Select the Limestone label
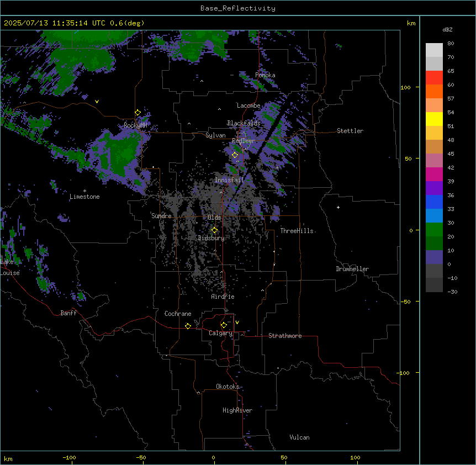Screen dimensions: 476x465 [84, 197]
